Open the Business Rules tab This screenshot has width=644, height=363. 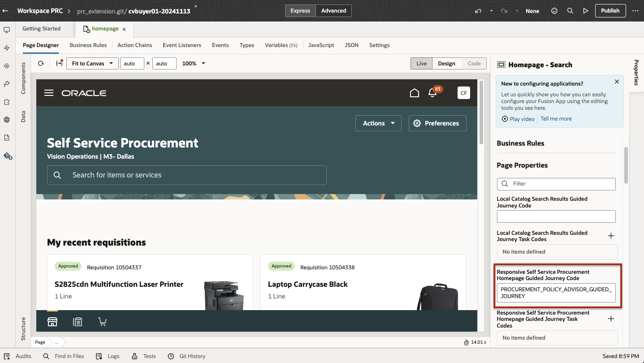[88, 45]
